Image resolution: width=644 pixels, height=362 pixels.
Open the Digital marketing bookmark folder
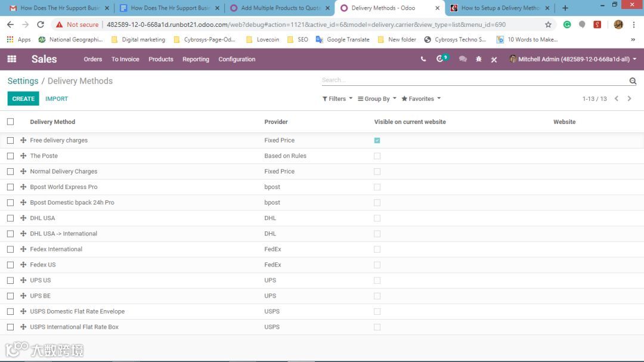point(138,39)
